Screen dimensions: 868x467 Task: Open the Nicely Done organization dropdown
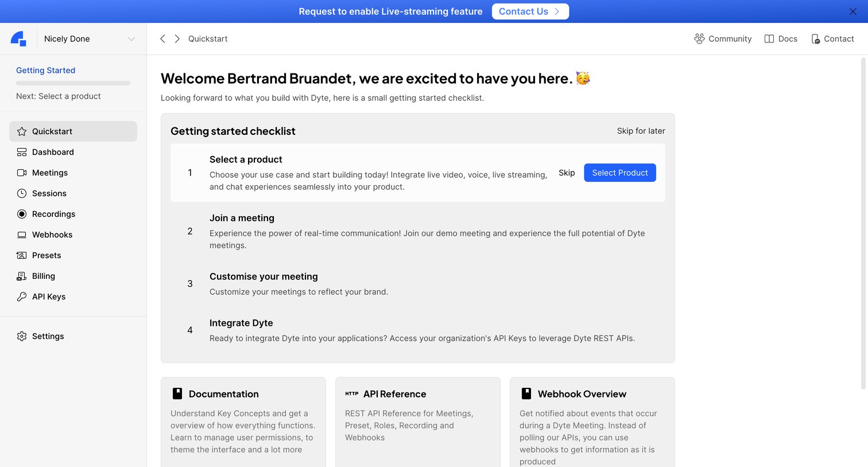tap(90, 39)
